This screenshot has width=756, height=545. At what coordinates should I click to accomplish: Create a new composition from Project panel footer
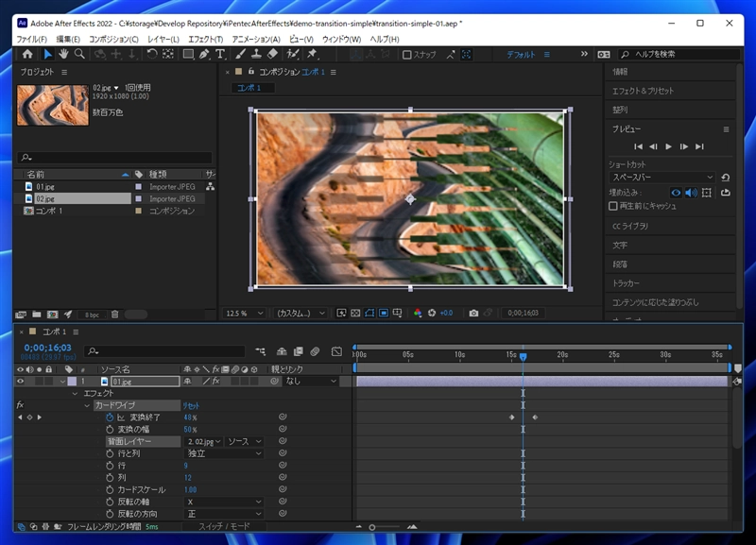(53, 315)
